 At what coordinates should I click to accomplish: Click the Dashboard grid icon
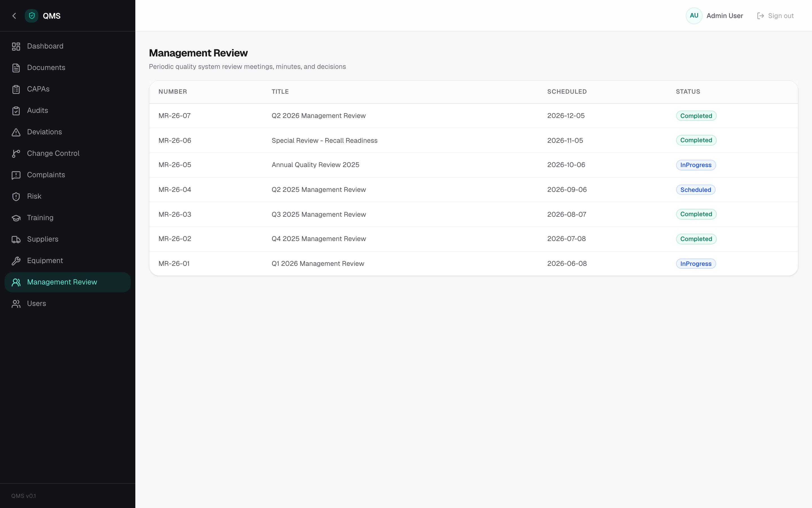coord(16,46)
